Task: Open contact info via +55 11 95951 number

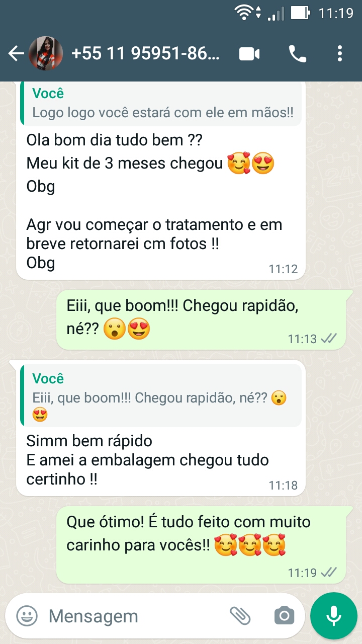Action: (x=146, y=54)
